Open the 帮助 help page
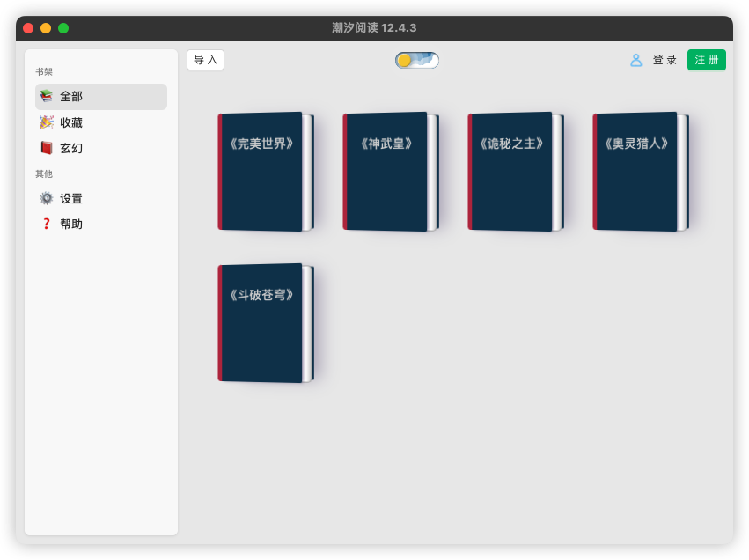Screen dimensions: 749x560 click(x=72, y=225)
